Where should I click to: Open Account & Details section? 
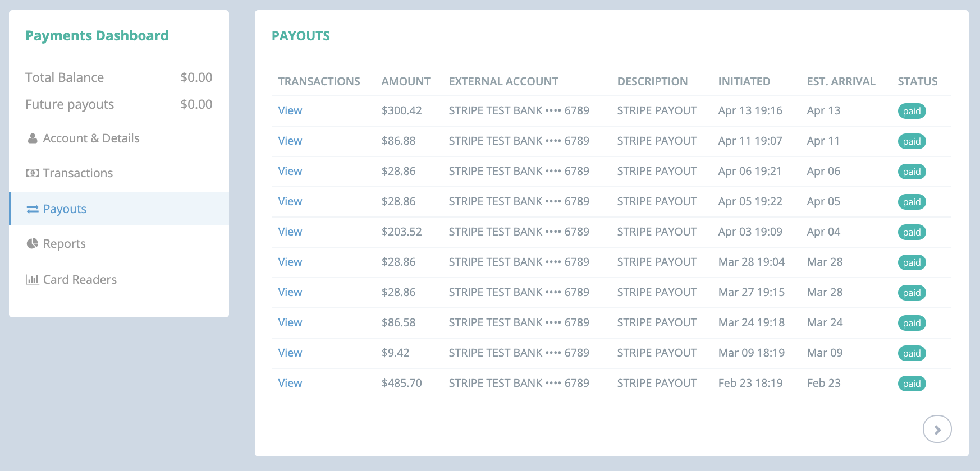pos(119,138)
